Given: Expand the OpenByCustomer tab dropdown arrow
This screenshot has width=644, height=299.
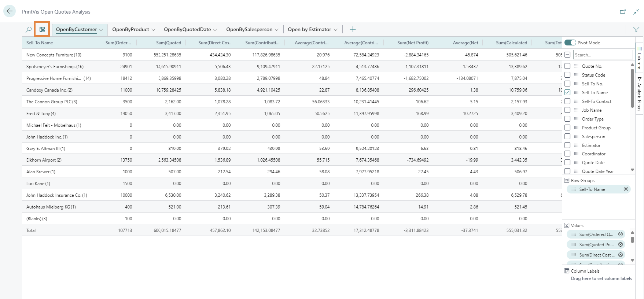Looking at the screenshot, I should (101, 30).
